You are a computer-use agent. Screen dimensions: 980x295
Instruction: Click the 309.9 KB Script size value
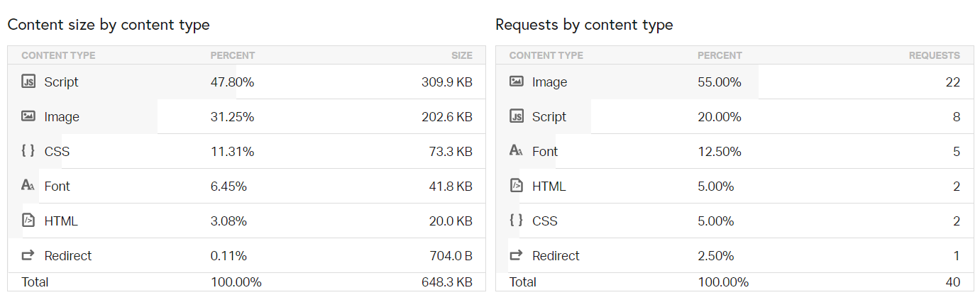pyautogui.click(x=446, y=82)
